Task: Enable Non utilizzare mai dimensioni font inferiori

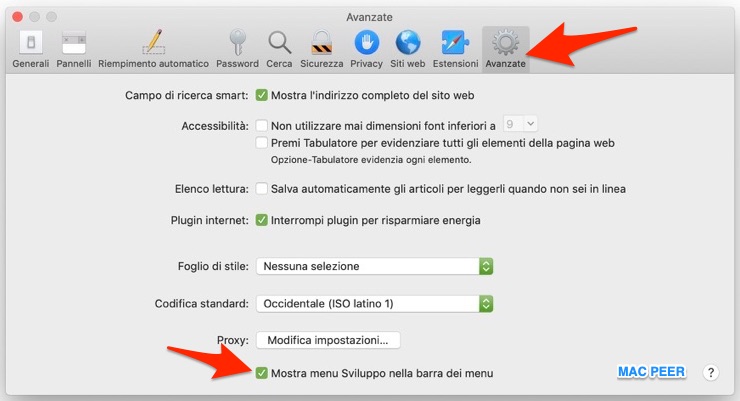Action: point(261,125)
